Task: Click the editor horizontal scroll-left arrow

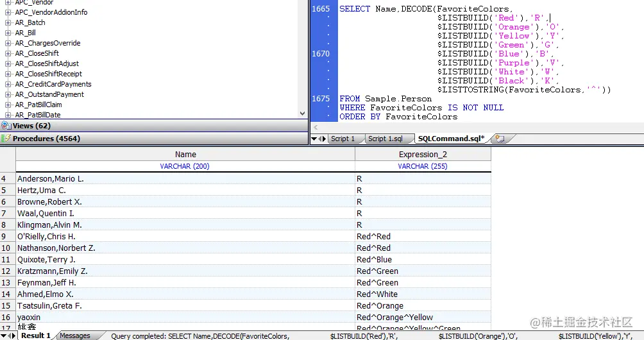Action: (x=316, y=127)
